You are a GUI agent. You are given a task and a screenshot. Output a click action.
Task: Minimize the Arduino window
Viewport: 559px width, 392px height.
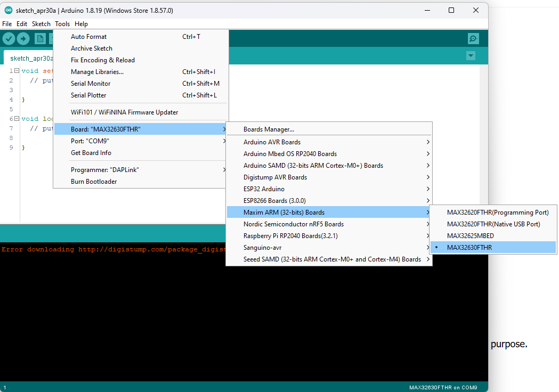(x=427, y=10)
